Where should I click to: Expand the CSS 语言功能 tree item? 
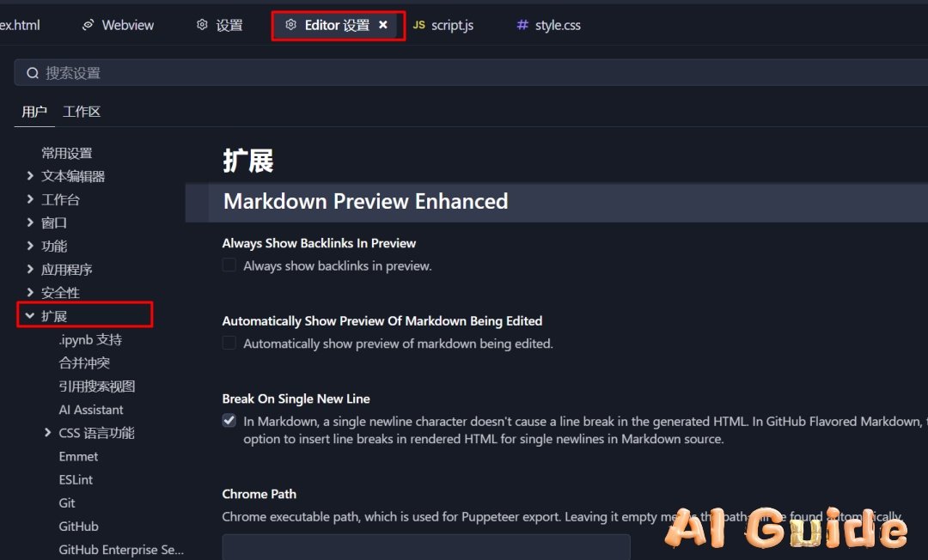tap(48, 433)
